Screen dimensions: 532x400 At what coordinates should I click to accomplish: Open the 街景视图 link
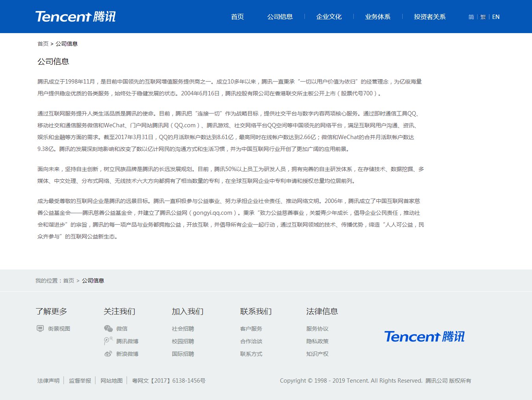(59, 329)
